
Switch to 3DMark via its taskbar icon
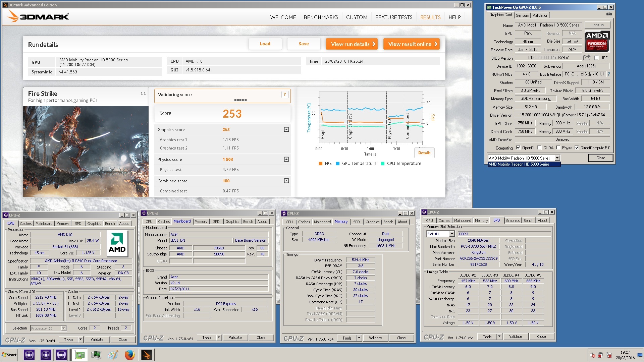tap(146, 355)
